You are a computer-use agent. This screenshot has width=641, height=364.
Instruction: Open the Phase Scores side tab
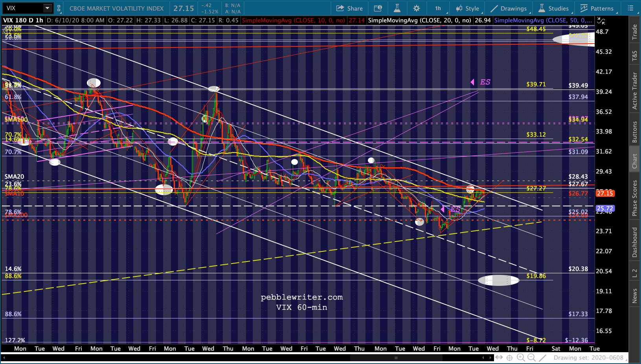(x=634, y=198)
